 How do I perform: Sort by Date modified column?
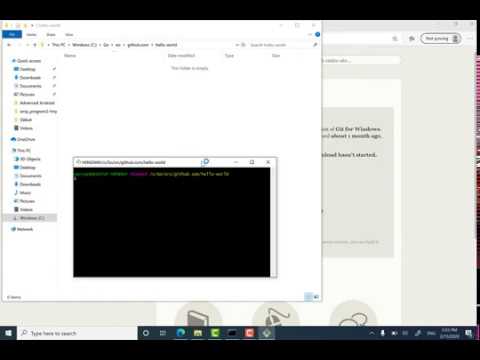click(x=181, y=55)
